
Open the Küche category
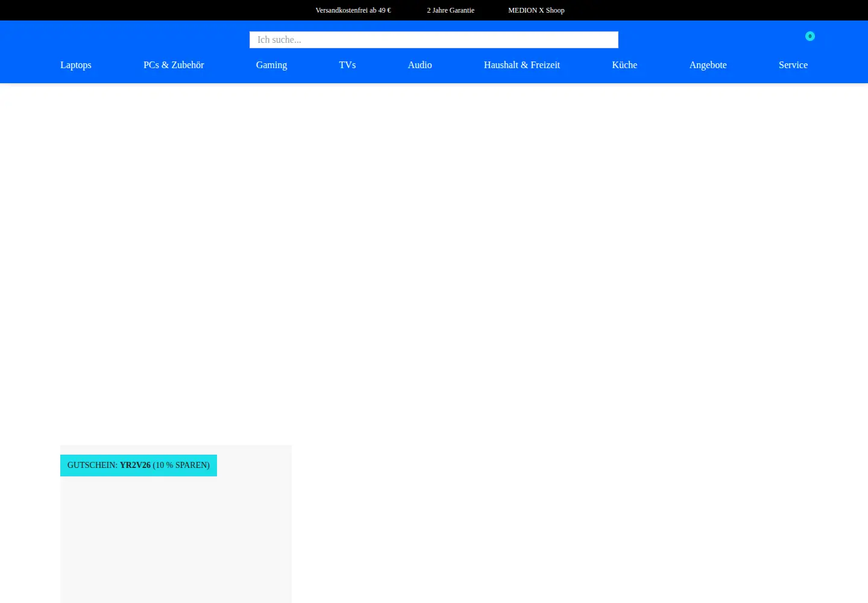(624, 65)
